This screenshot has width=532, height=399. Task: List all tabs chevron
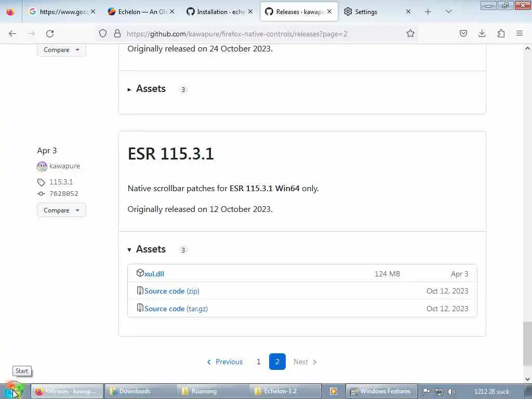click(x=448, y=11)
